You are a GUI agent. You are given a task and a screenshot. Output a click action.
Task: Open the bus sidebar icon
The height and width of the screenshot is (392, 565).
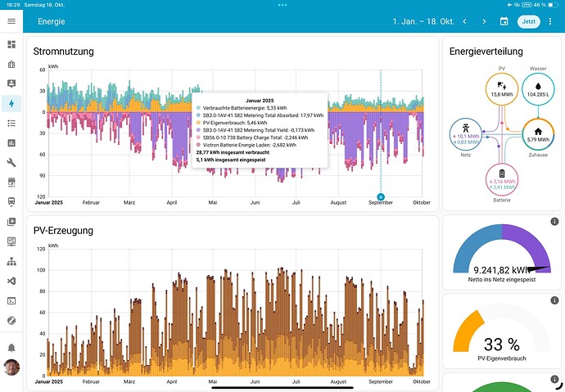[11, 202]
